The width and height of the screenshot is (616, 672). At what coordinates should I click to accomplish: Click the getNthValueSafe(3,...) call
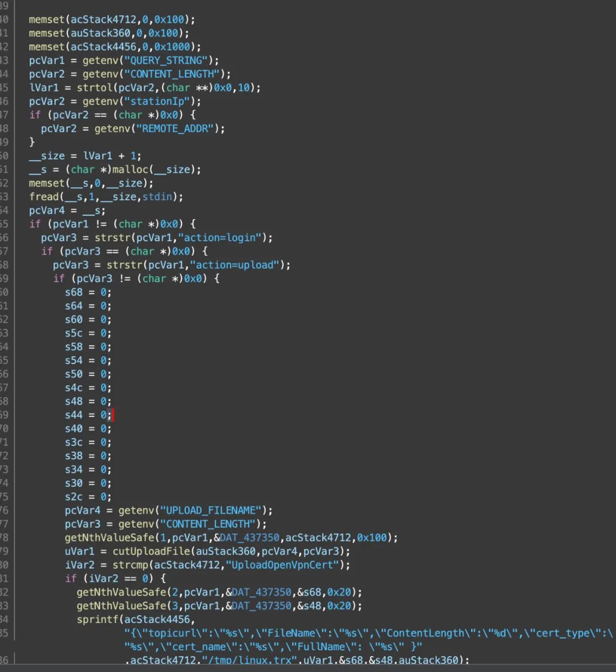click(x=219, y=606)
